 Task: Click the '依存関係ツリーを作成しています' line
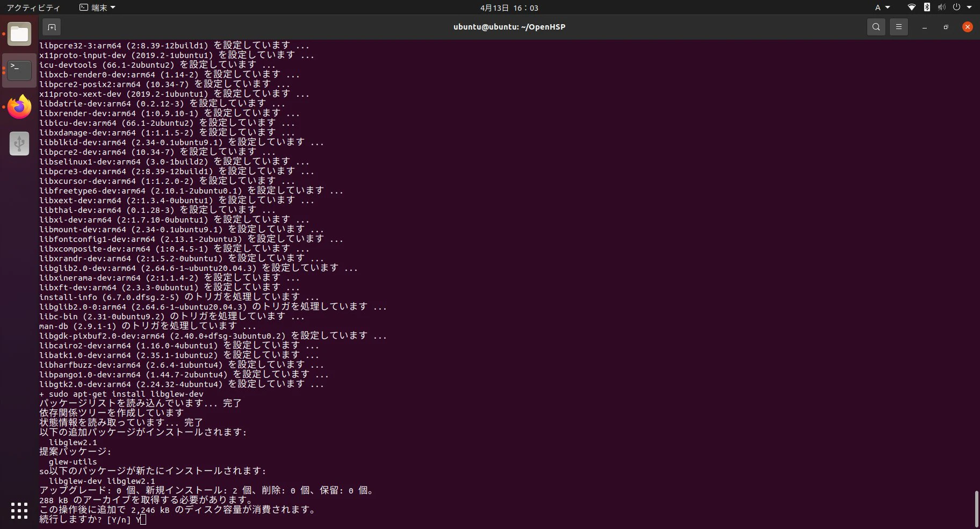pyautogui.click(x=112, y=413)
